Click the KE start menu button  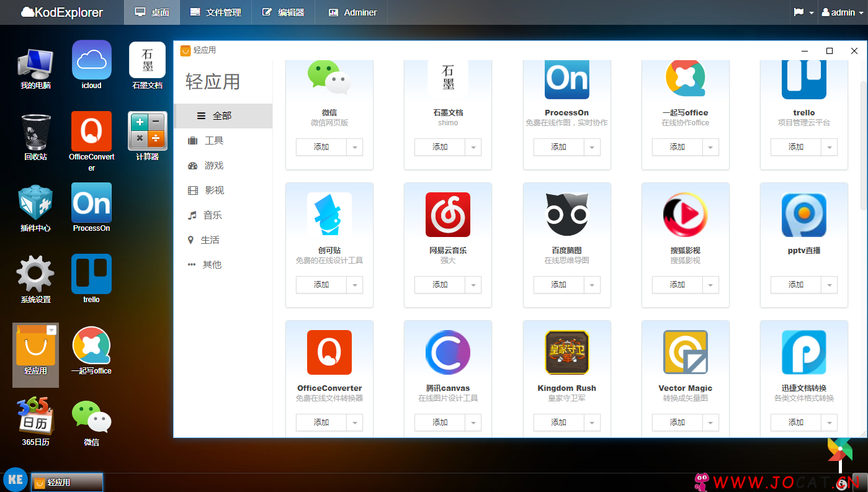point(16,480)
